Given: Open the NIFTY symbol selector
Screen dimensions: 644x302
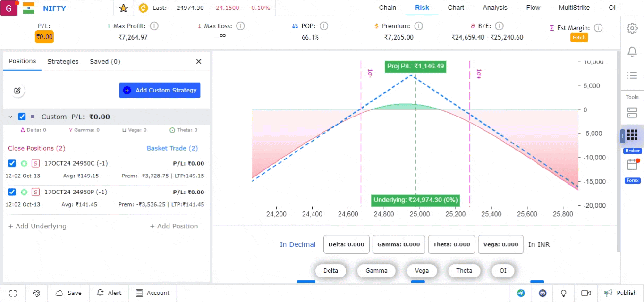Looking at the screenshot, I should tap(54, 8).
